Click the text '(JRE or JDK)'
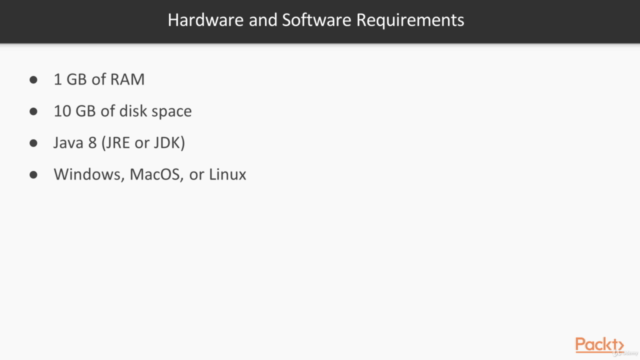 click(x=143, y=143)
